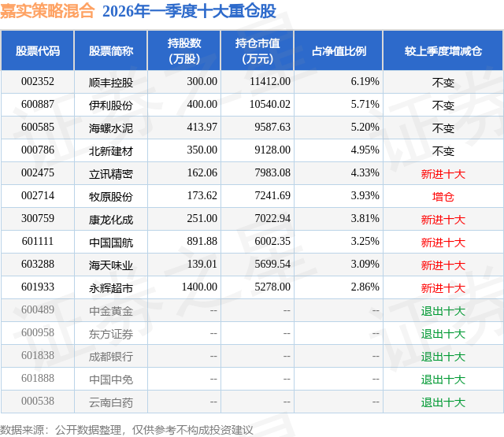
Task: Select stock code 601933
Action: (x=38, y=287)
